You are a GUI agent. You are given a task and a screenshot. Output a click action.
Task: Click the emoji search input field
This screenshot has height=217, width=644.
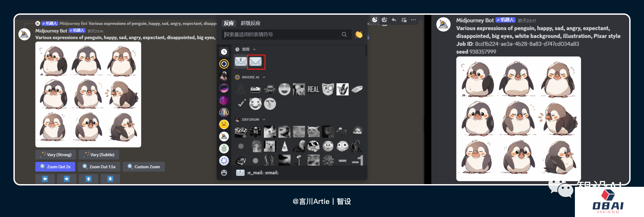pos(282,35)
